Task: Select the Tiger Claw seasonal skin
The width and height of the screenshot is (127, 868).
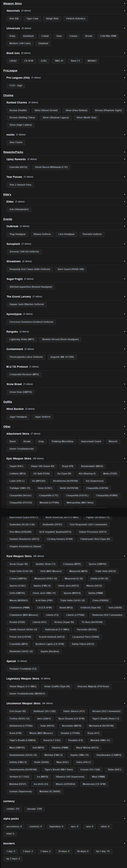Action: (x=32, y=19)
